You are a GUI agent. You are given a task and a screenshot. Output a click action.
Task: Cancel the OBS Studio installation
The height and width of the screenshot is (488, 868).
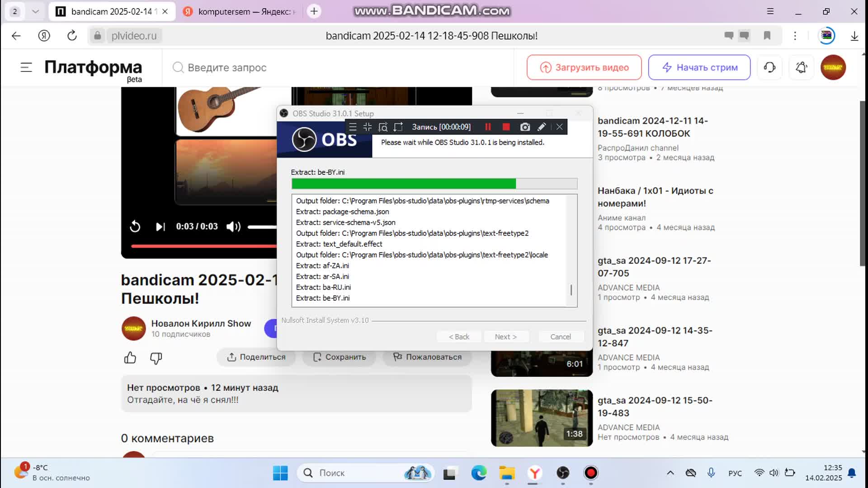point(561,337)
